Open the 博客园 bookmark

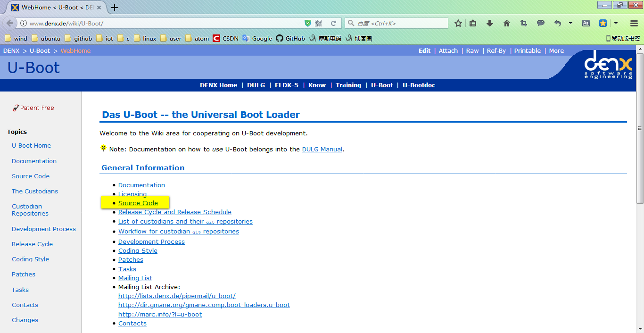(359, 38)
